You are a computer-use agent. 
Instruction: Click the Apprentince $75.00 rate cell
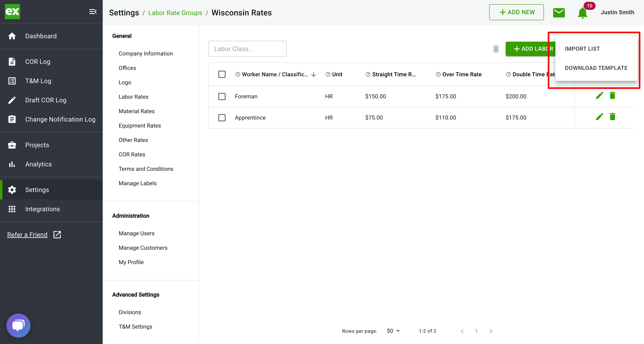click(374, 118)
